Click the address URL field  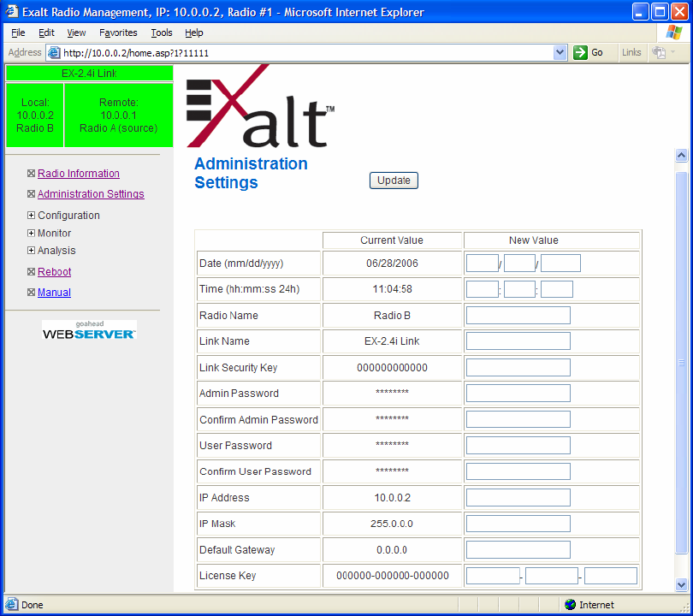point(307,52)
